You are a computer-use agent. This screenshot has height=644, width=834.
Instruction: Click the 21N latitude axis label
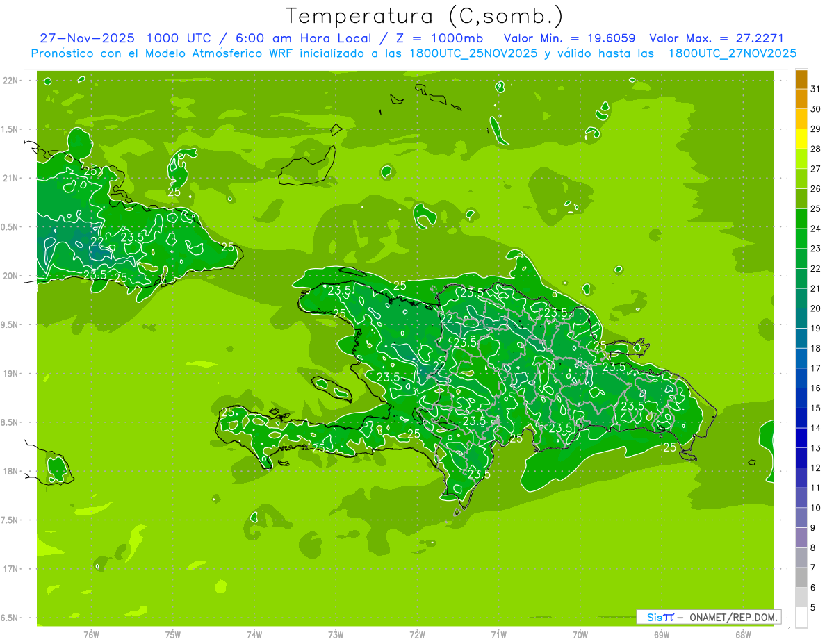click(12, 178)
